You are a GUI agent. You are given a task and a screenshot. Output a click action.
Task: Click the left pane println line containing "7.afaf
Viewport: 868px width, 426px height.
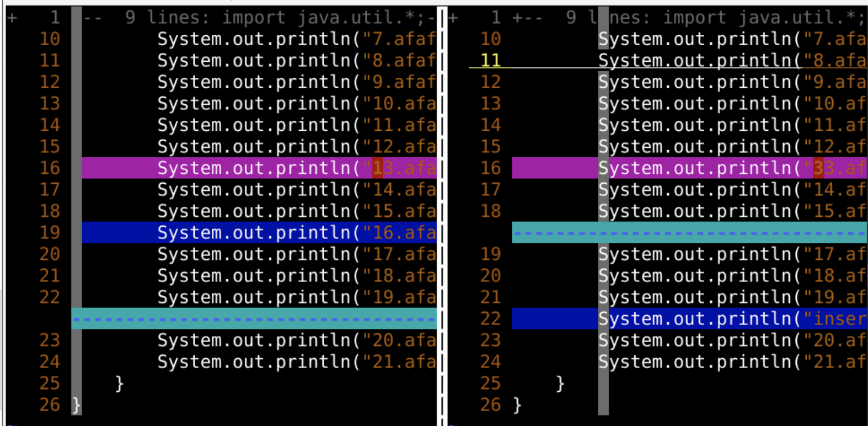click(x=297, y=39)
